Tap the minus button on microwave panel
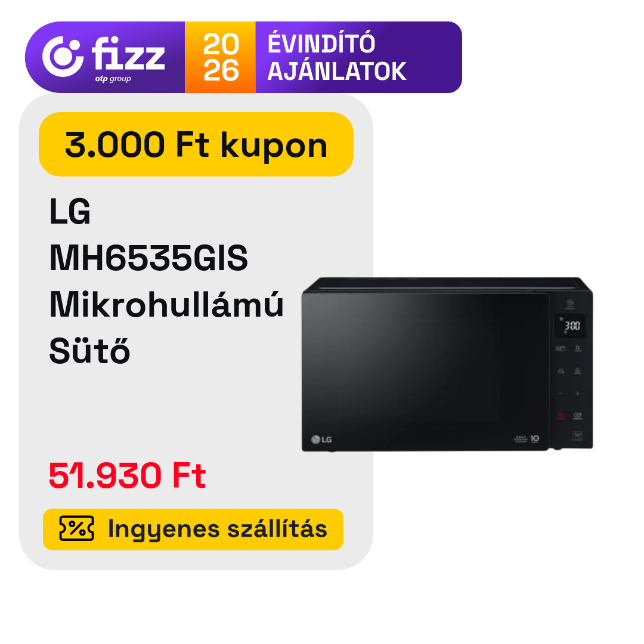 (561, 394)
